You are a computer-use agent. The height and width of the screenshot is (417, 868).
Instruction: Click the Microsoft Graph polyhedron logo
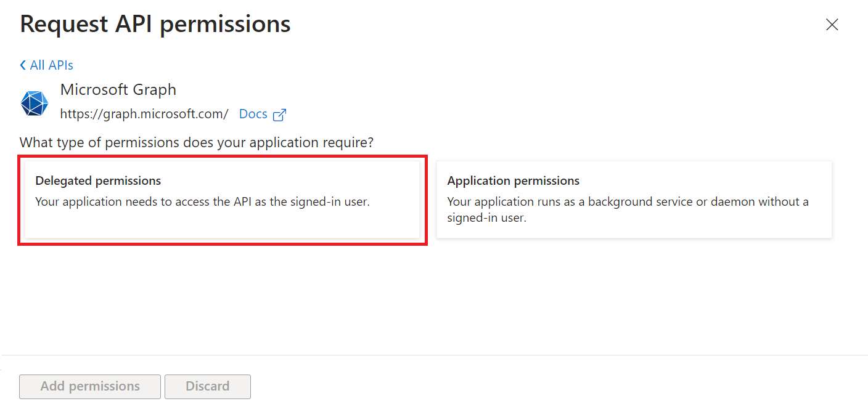click(35, 103)
